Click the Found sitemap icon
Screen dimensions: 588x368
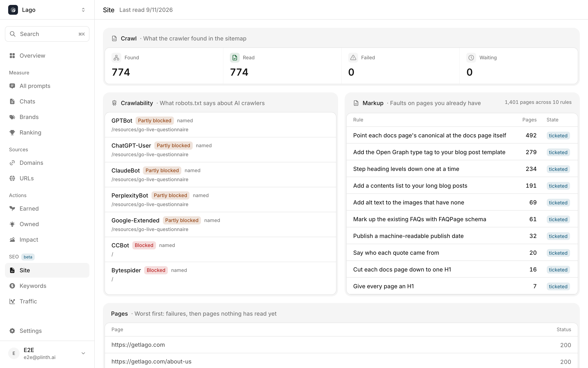116,58
